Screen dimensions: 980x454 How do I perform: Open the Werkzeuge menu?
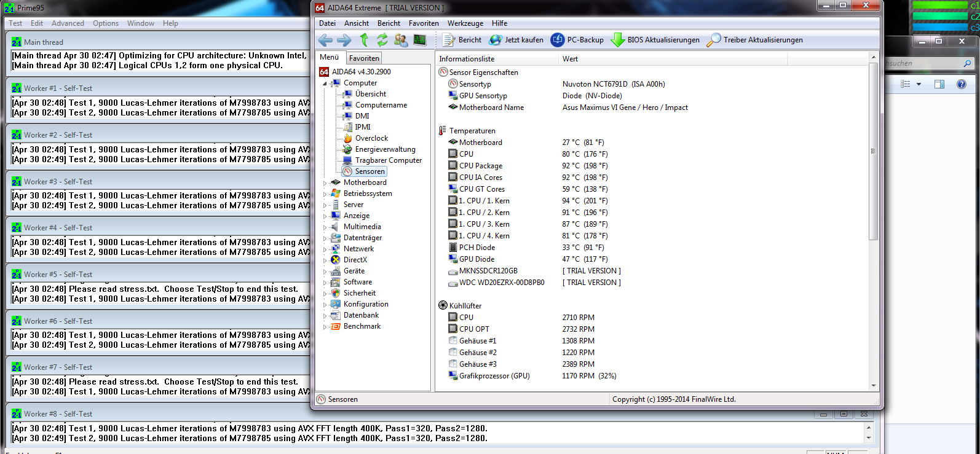465,23
